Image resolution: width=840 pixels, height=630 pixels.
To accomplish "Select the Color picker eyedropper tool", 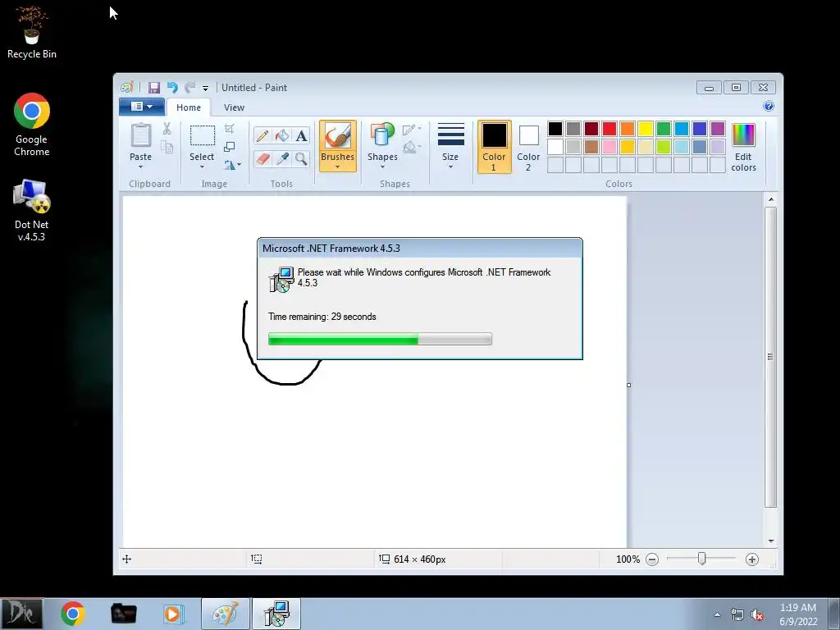I will pos(282,158).
